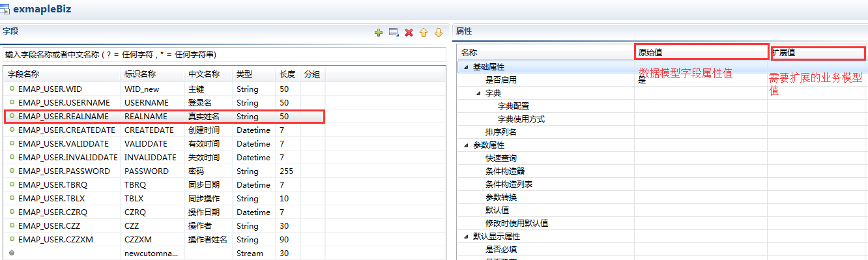Click the red X delete field icon
Image resolution: width=868 pixels, height=260 pixels.
pos(409,32)
